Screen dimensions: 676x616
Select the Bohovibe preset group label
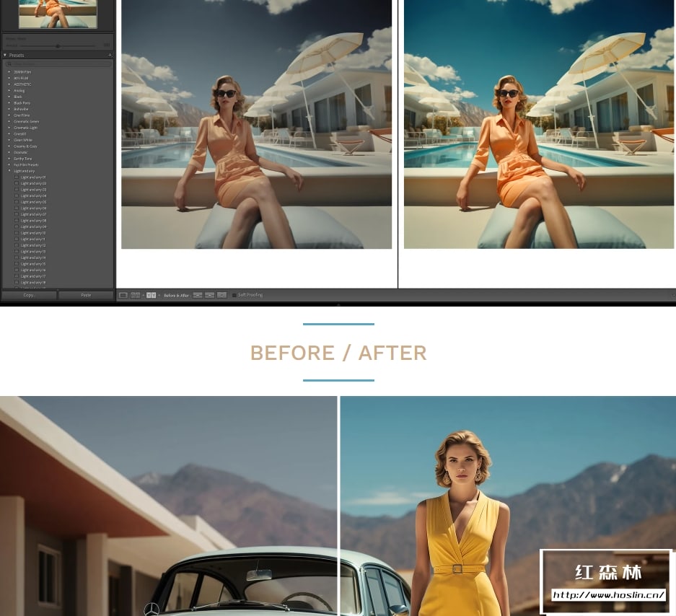click(x=21, y=109)
